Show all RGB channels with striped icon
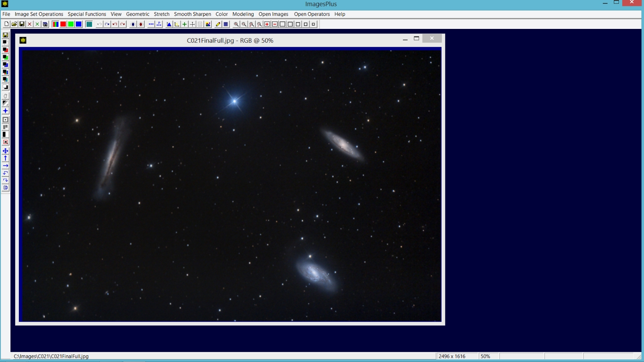 click(x=55, y=24)
